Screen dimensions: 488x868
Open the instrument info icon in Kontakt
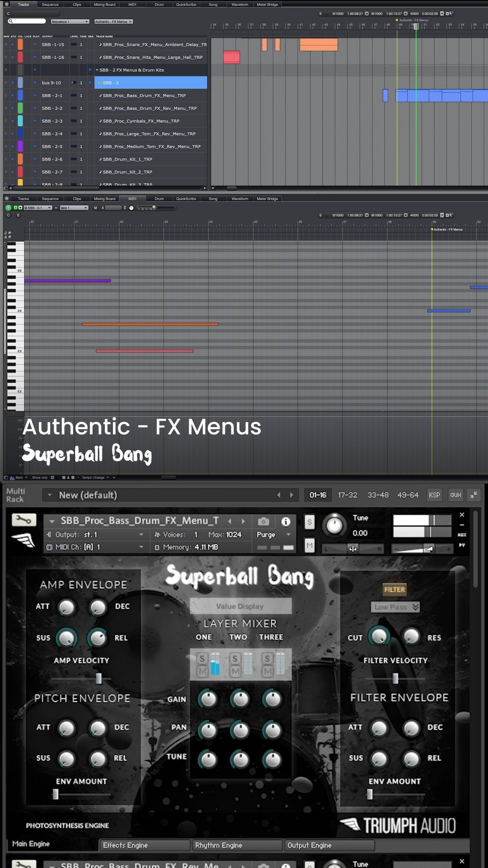coord(286,521)
